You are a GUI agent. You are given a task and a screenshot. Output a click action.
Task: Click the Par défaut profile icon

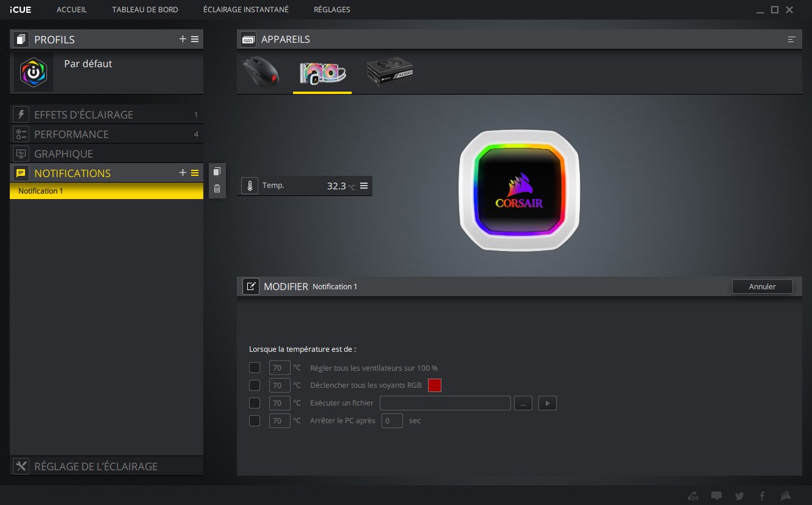click(34, 72)
